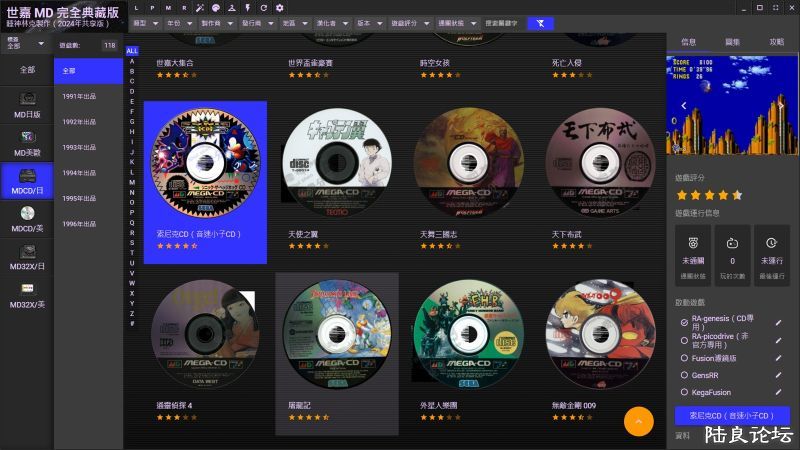Select 1993年出品 in year list
This screenshot has width=800, height=450.
[x=88, y=147]
